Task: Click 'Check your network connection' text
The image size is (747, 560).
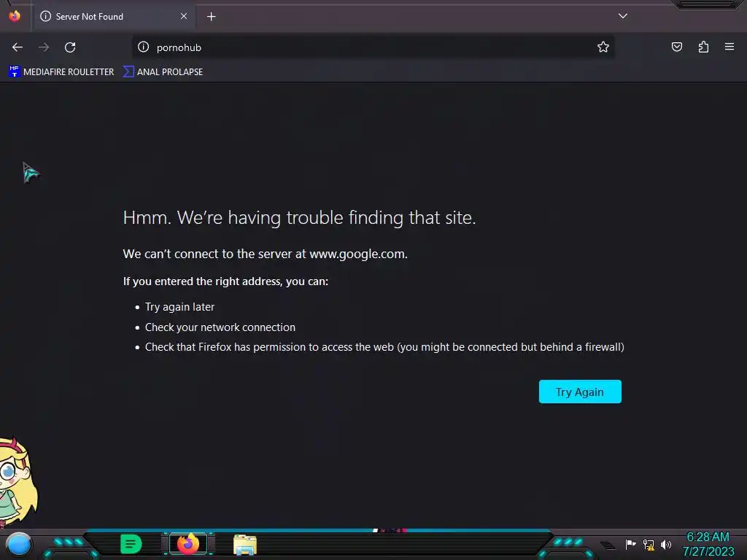Action: point(220,327)
